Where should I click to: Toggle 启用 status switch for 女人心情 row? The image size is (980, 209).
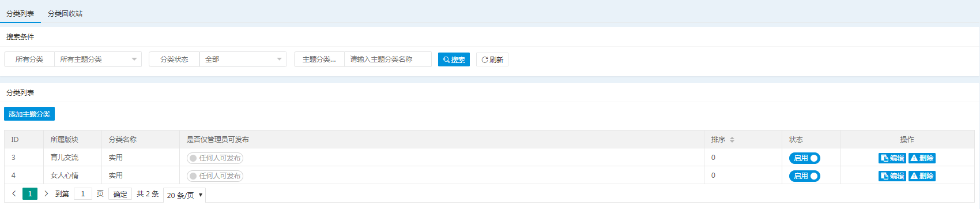805,176
